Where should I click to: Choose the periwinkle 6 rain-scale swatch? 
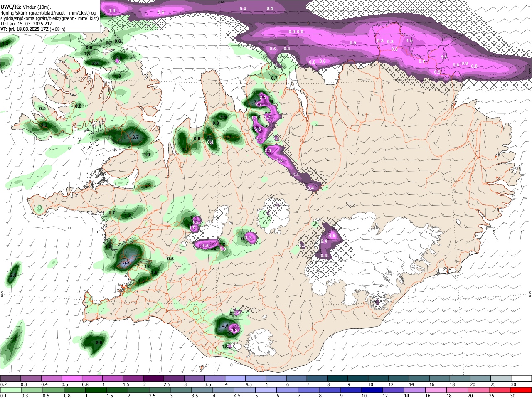tap(287, 390)
